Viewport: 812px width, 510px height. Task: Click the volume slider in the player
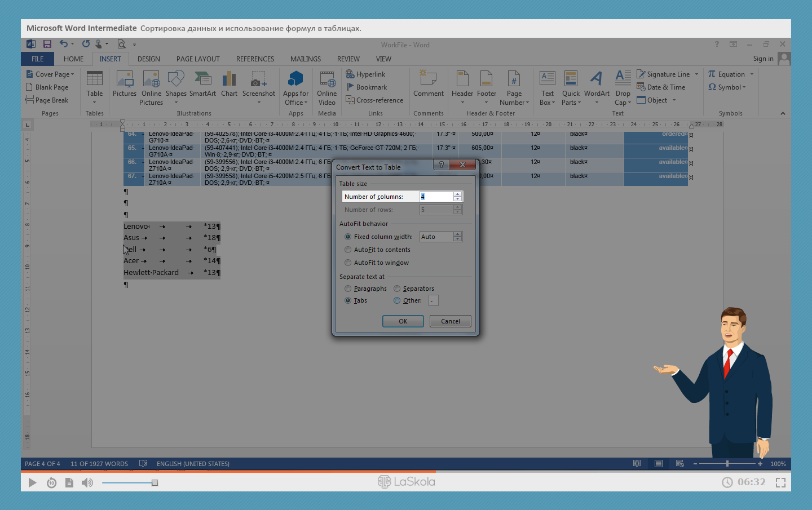(x=129, y=482)
